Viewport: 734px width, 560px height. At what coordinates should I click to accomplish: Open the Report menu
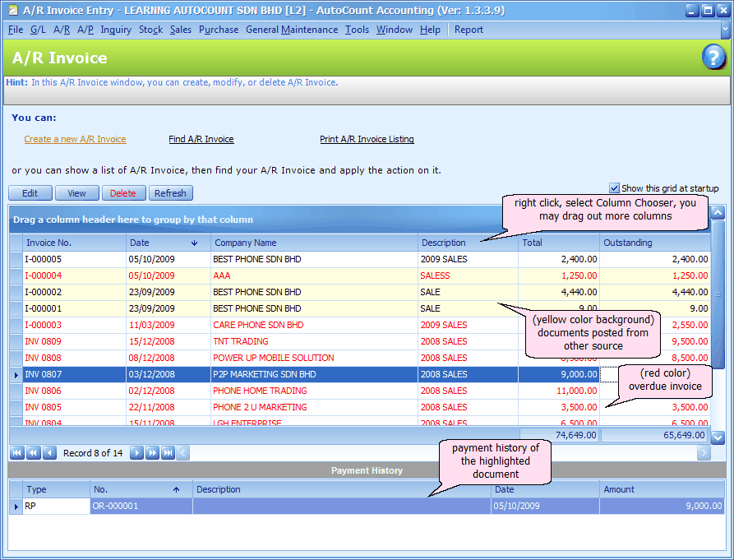[x=469, y=30]
